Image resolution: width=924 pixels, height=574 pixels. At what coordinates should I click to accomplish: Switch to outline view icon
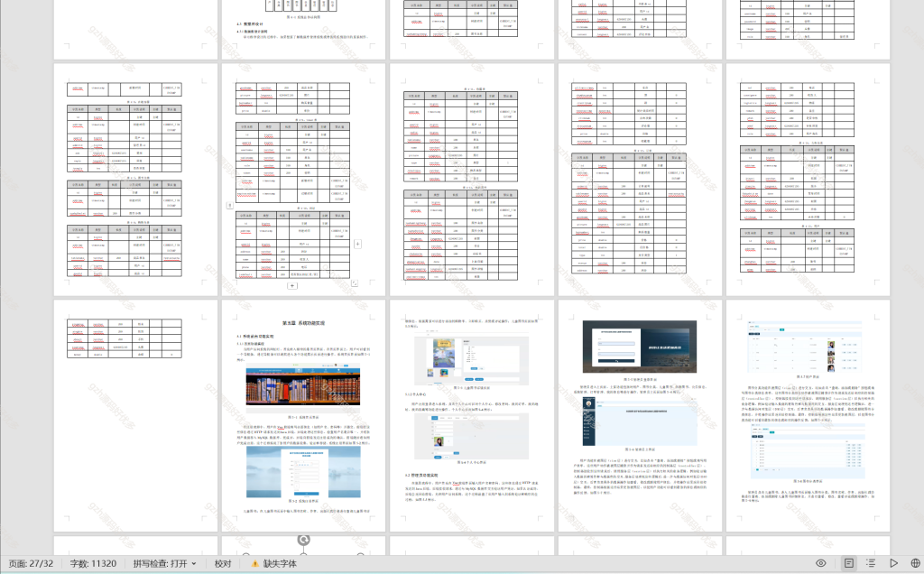[871, 563]
